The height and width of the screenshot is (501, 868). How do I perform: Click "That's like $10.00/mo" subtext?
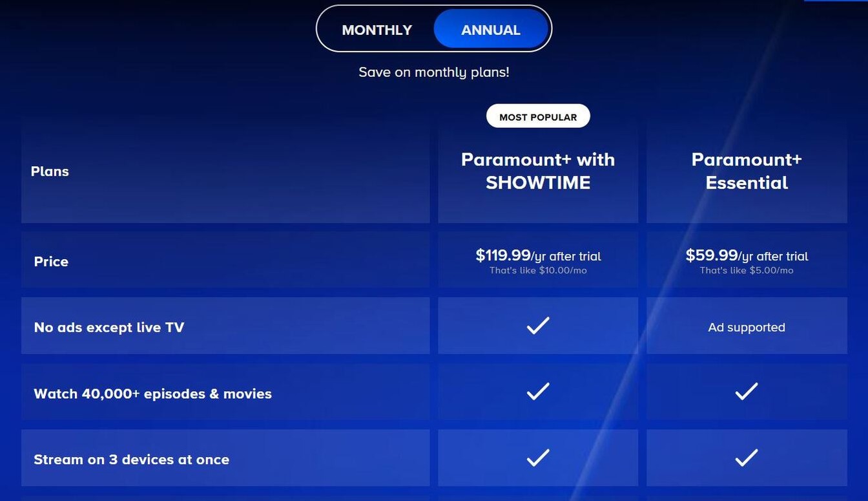click(x=538, y=270)
